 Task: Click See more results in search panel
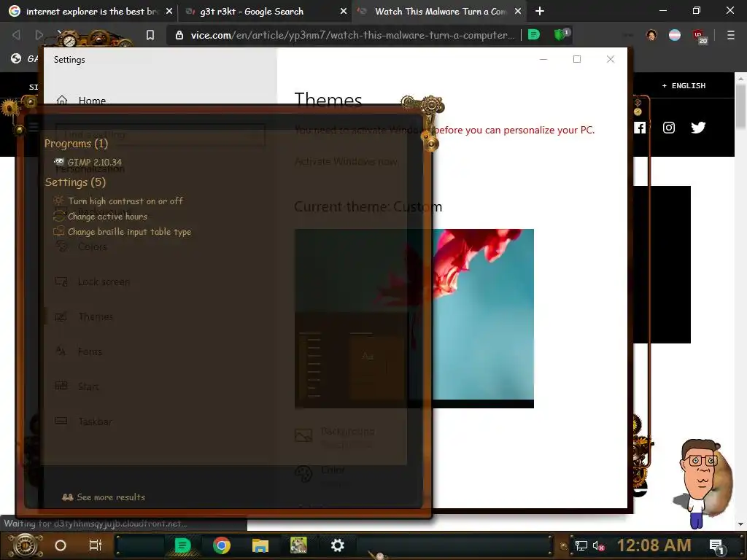click(x=104, y=497)
